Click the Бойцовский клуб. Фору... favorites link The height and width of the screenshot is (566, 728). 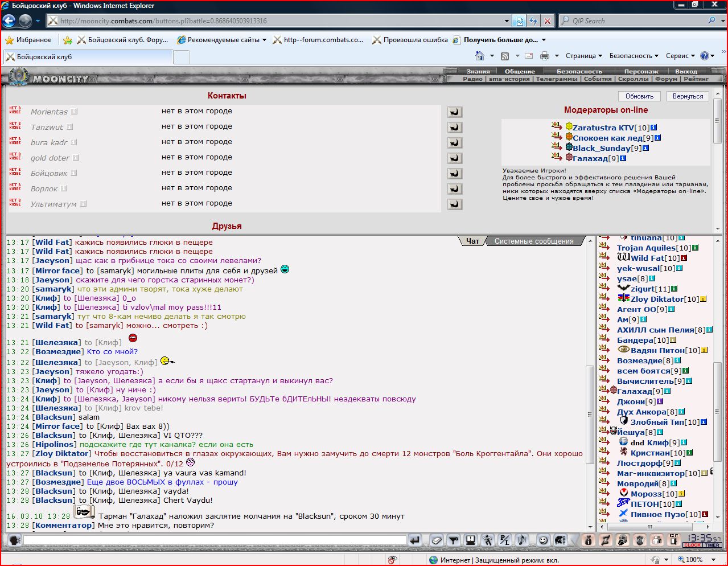123,40
